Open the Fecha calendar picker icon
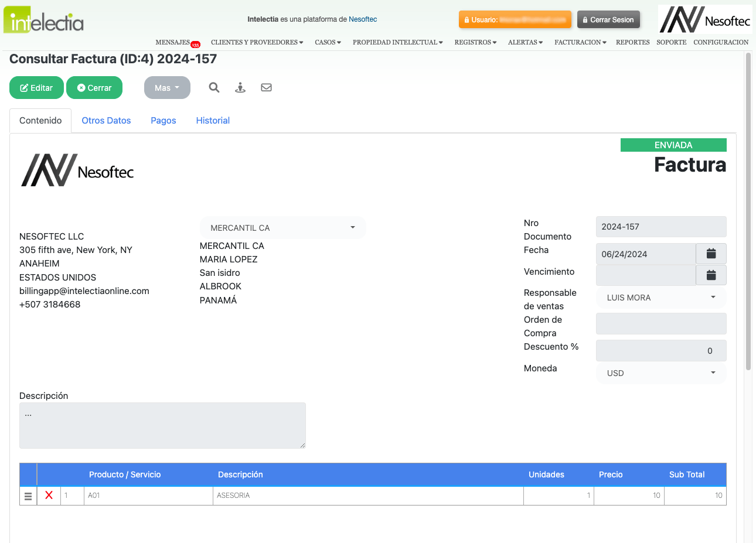The image size is (756, 543). pyautogui.click(x=711, y=254)
